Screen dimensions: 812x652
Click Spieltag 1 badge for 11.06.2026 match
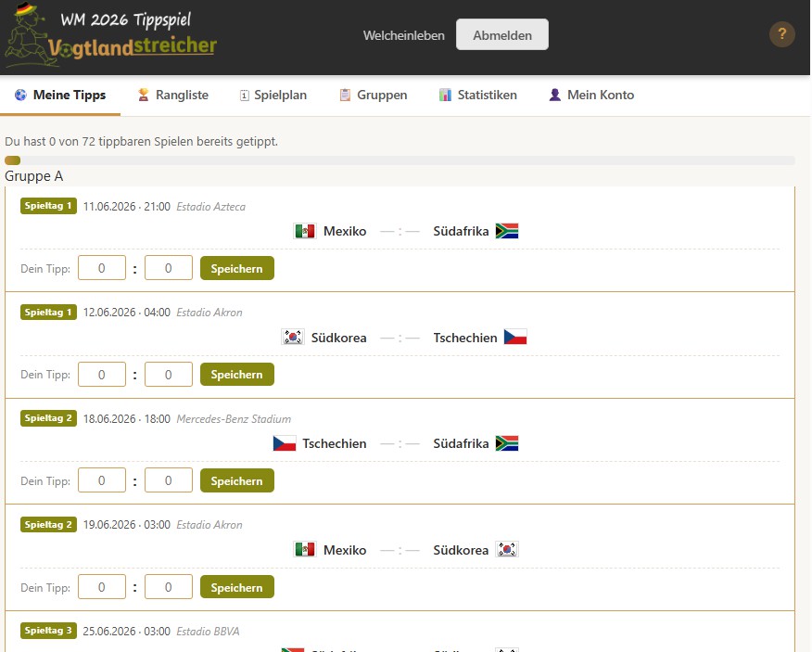click(x=49, y=206)
